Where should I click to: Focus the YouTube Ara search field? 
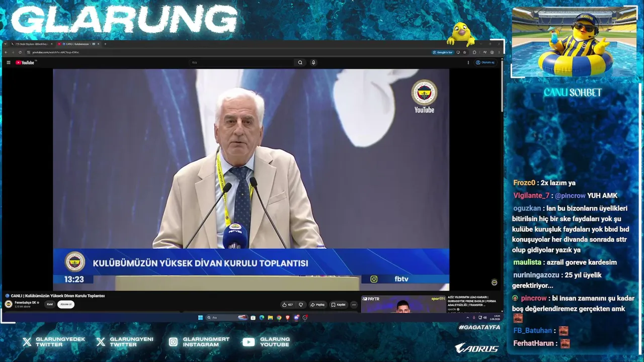click(x=242, y=62)
